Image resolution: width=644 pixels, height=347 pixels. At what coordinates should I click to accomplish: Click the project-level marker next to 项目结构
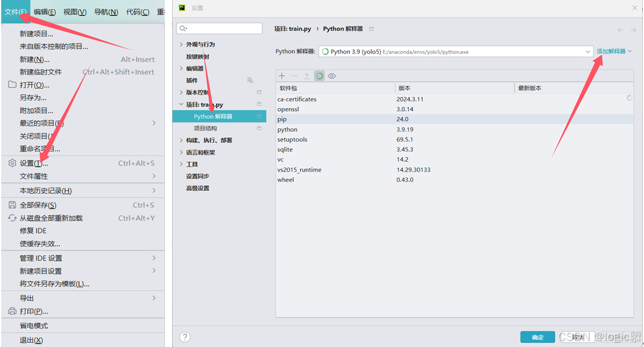[259, 128]
